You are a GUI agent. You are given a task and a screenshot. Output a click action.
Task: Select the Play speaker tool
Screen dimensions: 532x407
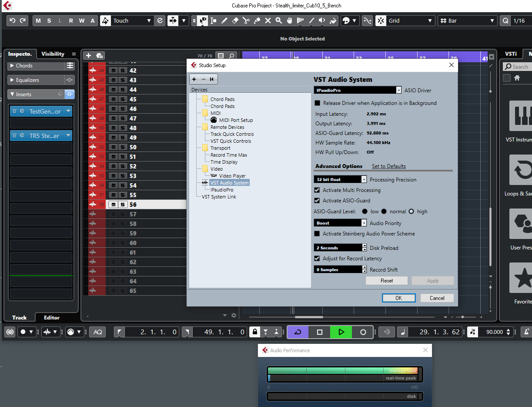click(x=322, y=20)
